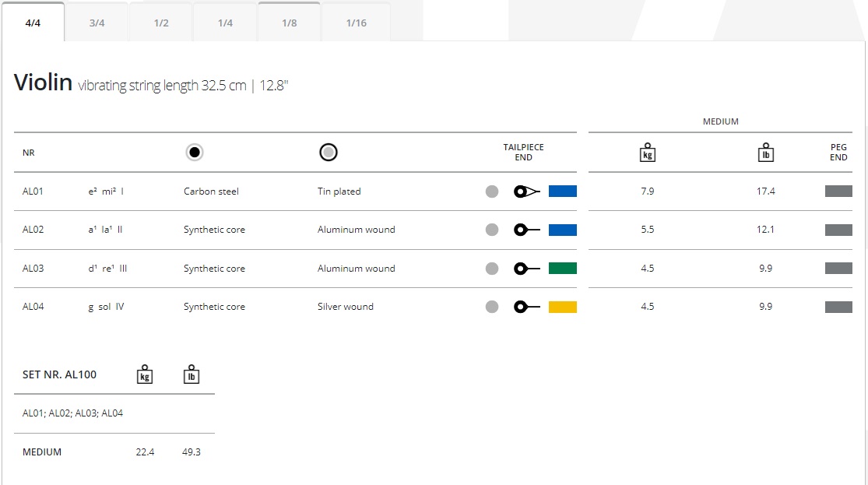
Task: Click the blue tailpiece color swatch for AL01
Action: point(562,192)
